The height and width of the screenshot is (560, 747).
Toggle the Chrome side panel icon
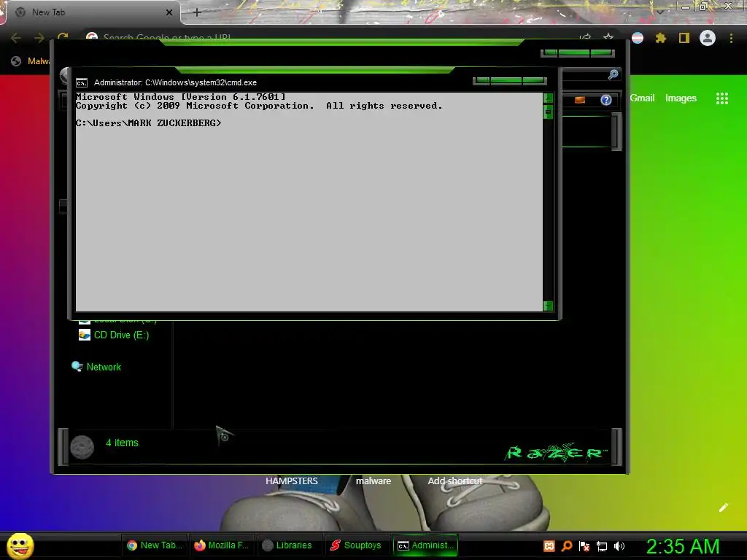tap(684, 38)
